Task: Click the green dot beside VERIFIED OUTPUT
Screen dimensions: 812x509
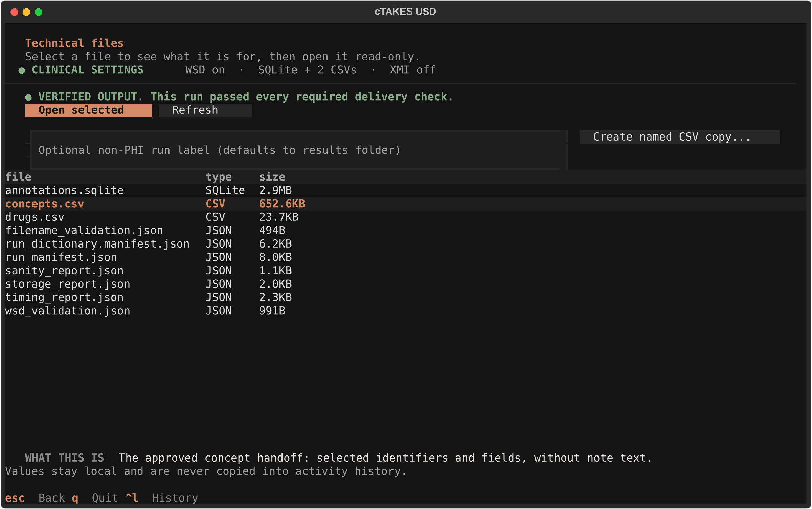Action: 28,98
